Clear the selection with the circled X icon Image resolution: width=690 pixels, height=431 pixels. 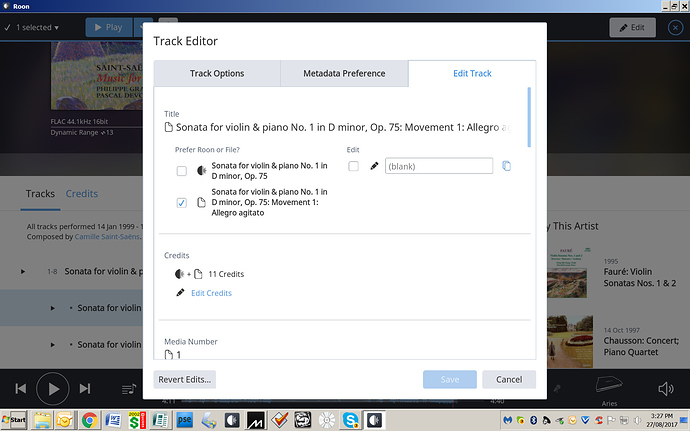click(675, 28)
